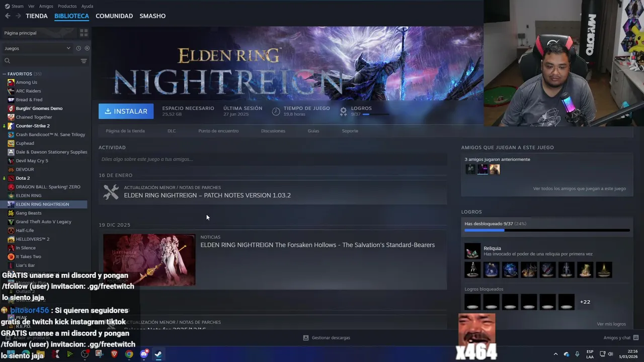
Task: Open the Ayuda menu
Action: click(87, 6)
